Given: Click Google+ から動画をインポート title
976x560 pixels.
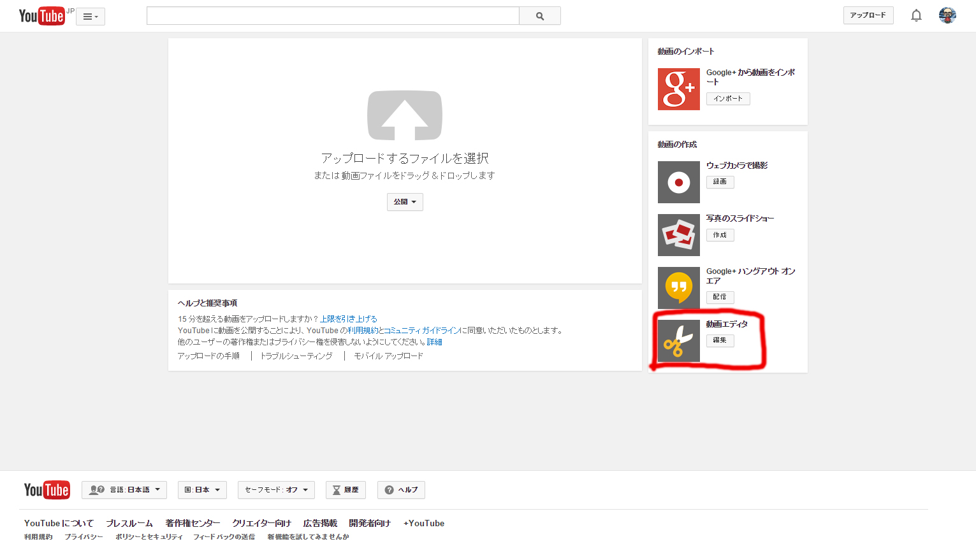Looking at the screenshot, I should click(x=750, y=77).
